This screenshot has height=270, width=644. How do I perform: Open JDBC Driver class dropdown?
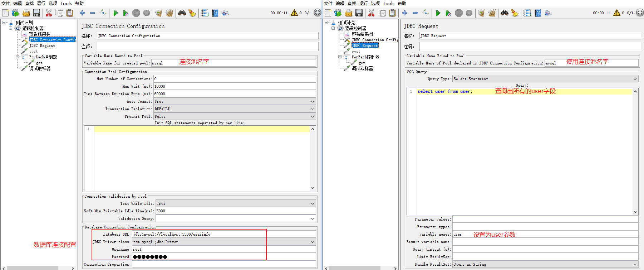point(224,242)
